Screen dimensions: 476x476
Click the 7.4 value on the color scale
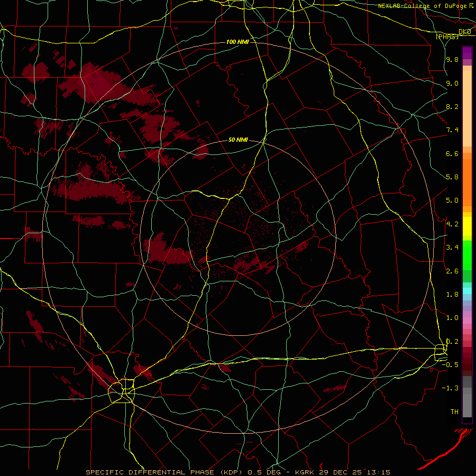(x=452, y=130)
